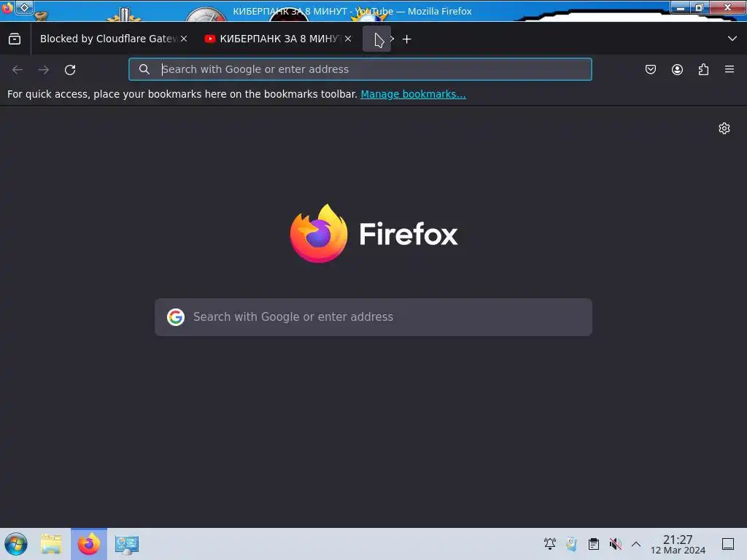Viewport: 747px width, 560px height.
Task: Open Firefox View from tab bar
Action: pyautogui.click(x=15, y=39)
